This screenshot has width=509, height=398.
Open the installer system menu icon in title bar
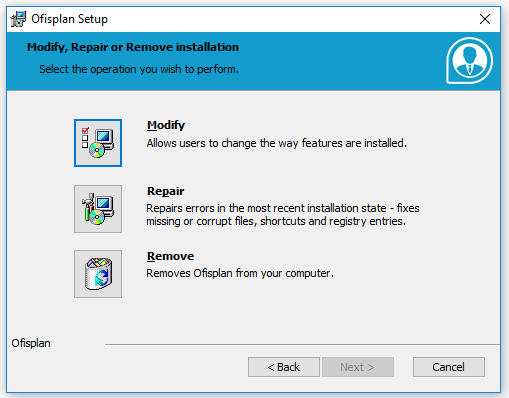[18, 19]
